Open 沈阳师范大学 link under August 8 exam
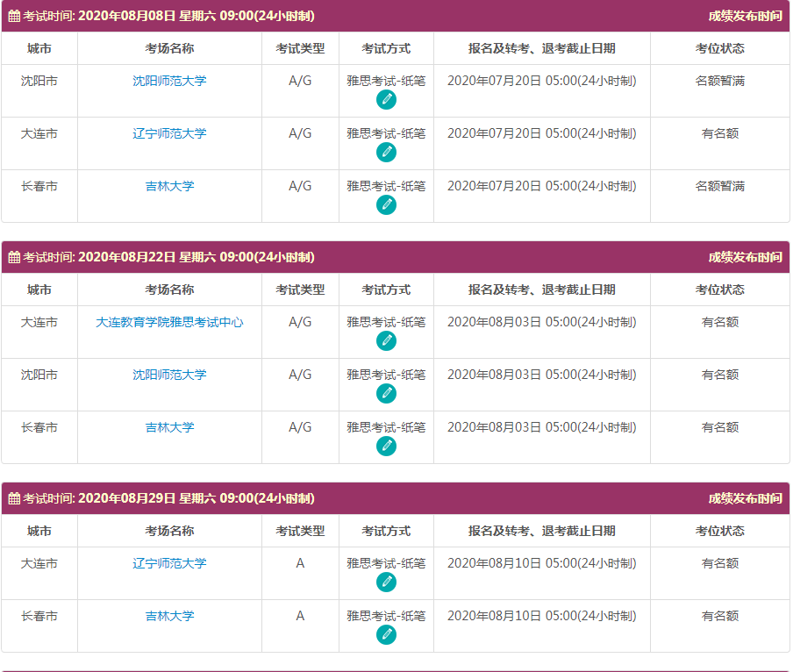The height and width of the screenshot is (672, 793). click(169, 81)
